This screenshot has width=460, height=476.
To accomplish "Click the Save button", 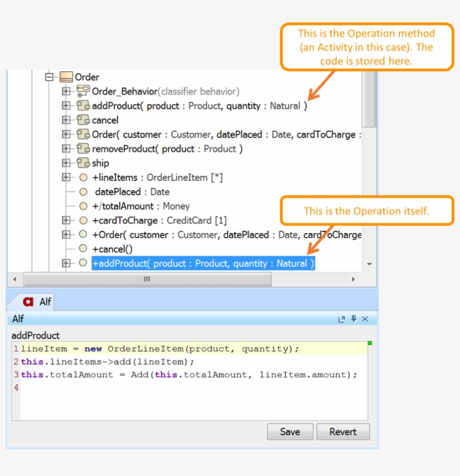I will click(289, 432).
